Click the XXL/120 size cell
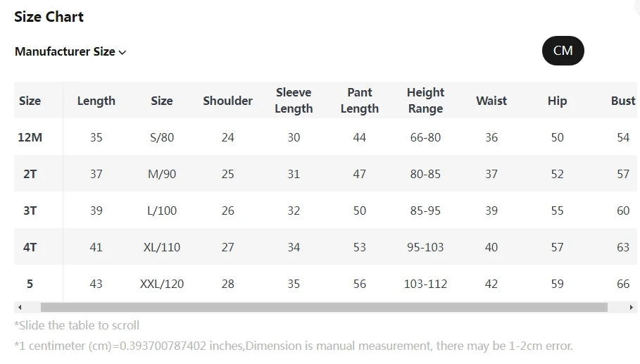The height and width of the screenshot is (364, 640). pos(162,284)
